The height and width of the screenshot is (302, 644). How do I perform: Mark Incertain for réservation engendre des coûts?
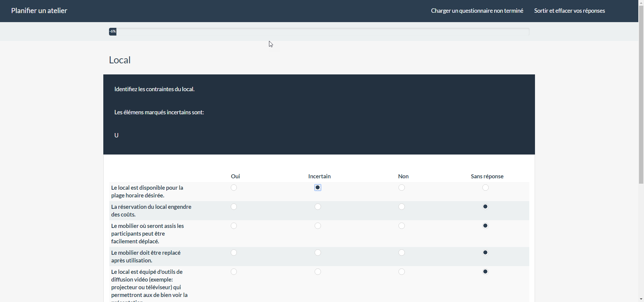(x=318, y=207)
